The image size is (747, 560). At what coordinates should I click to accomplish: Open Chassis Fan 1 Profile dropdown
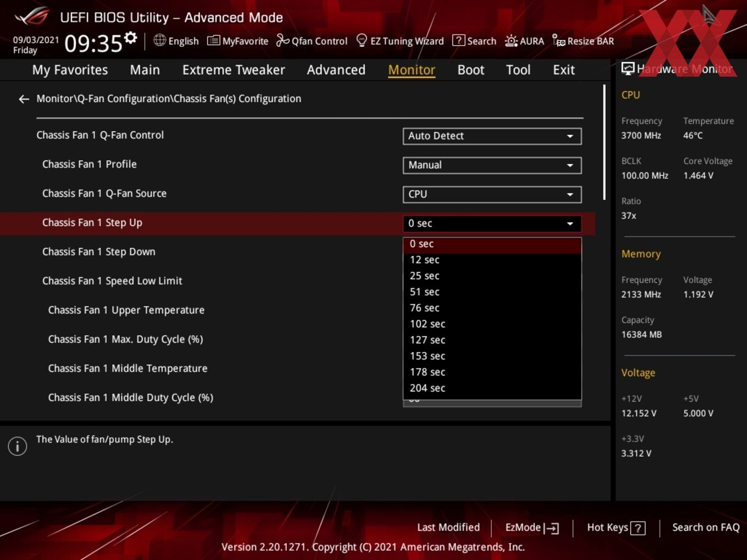coord(492,165)
